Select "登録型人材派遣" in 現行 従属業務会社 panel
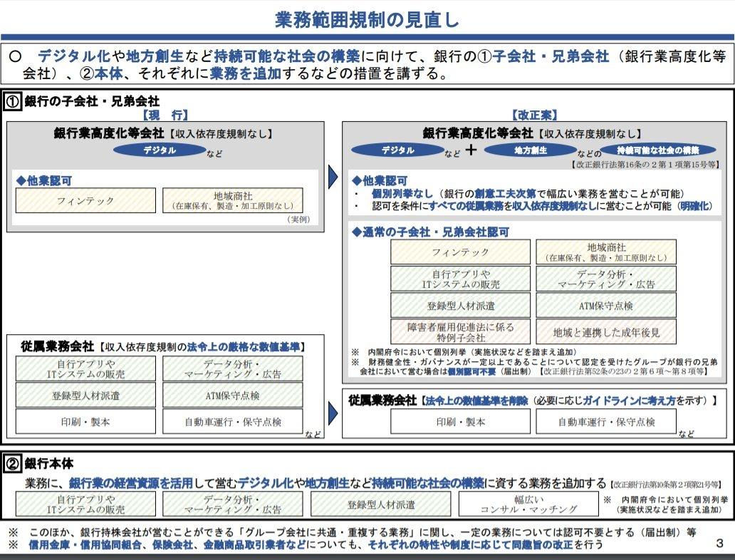 tap(85, 395)
